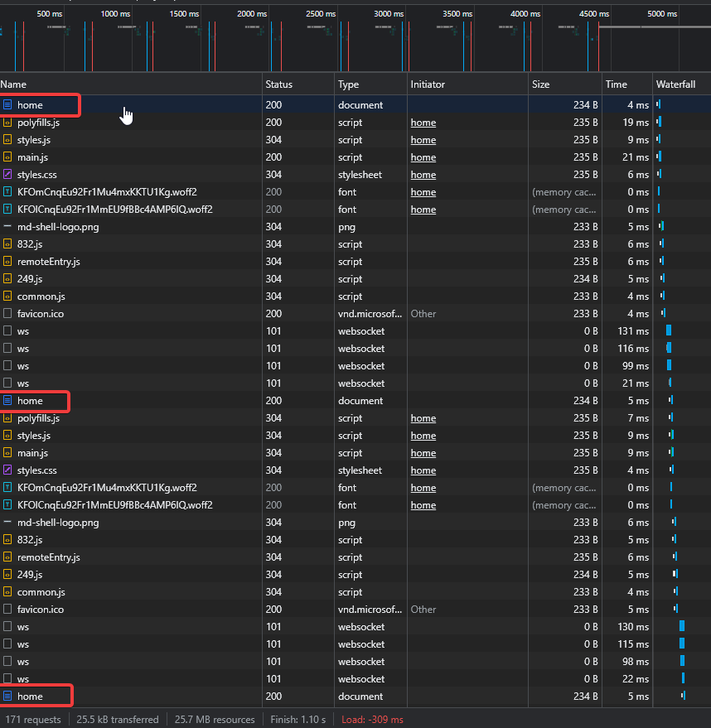Click the Load: -309 ms status bar label
711x728 pixels.
click(372, 720)
